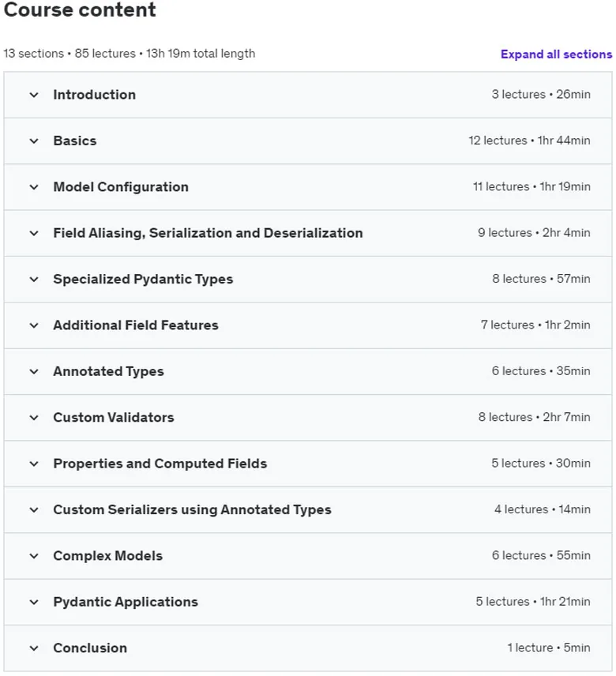Click chevron beside Model Configuration
The image size is (616, 676).
click(34, 187)
